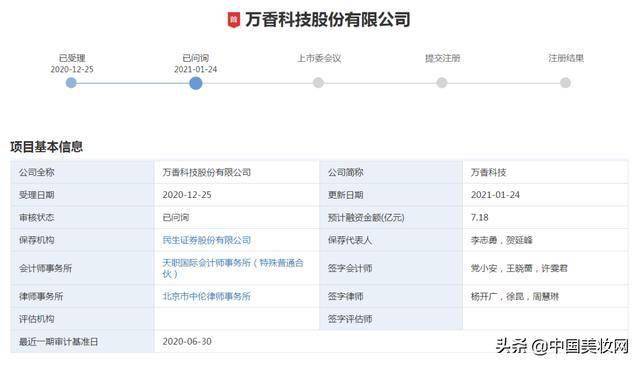This screenshot has height=365, width=640.
Task: Click the 会计师事务所 label cell
Action: click(x=82, y=268)
